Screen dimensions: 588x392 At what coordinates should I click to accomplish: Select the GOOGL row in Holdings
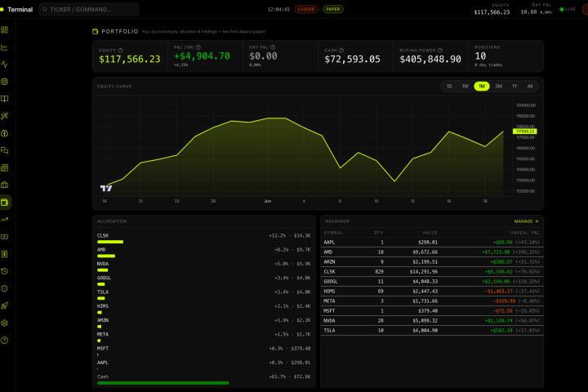(432, 281)
